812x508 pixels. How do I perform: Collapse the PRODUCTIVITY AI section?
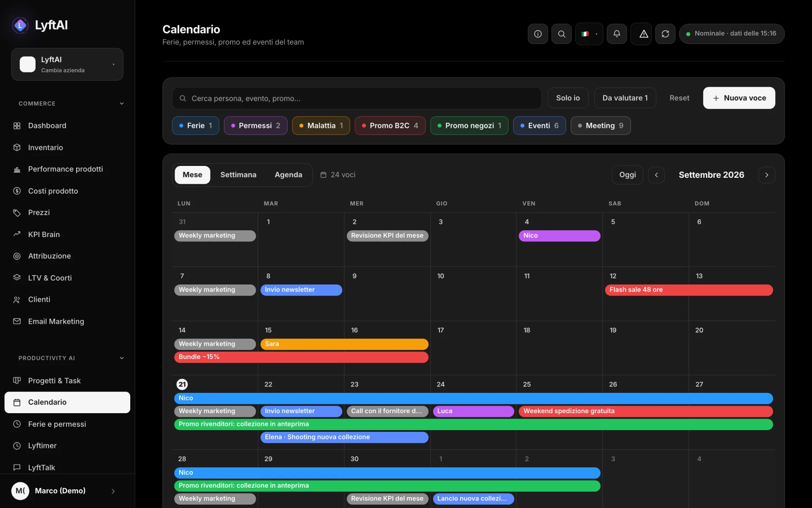click(x=71, y=358)
